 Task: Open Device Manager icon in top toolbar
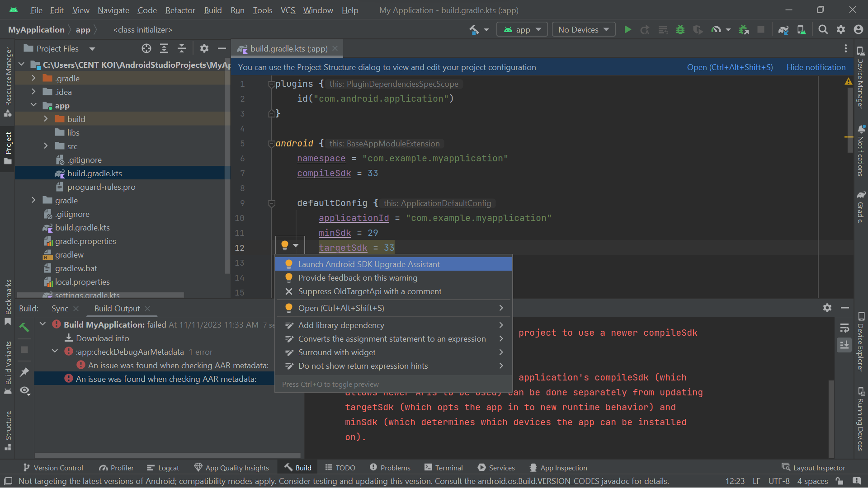[x=801, y=30]
